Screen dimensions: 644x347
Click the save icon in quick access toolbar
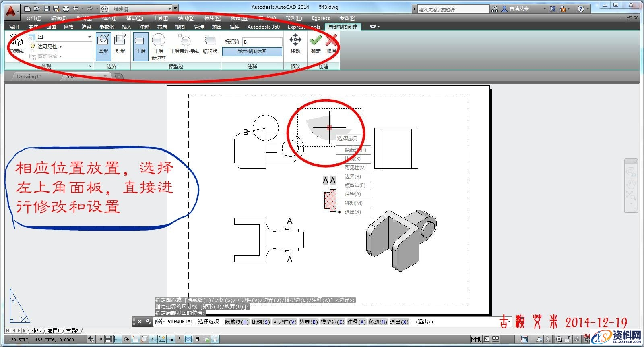pyautogui.click(x=47, y=8)
